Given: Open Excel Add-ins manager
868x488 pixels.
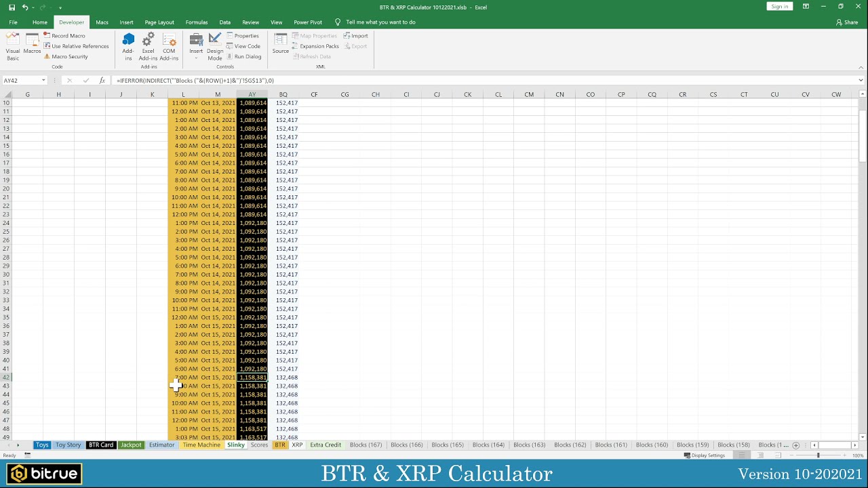Looking at the screenshot, I should pyautogui.click(x=148, y=47).
